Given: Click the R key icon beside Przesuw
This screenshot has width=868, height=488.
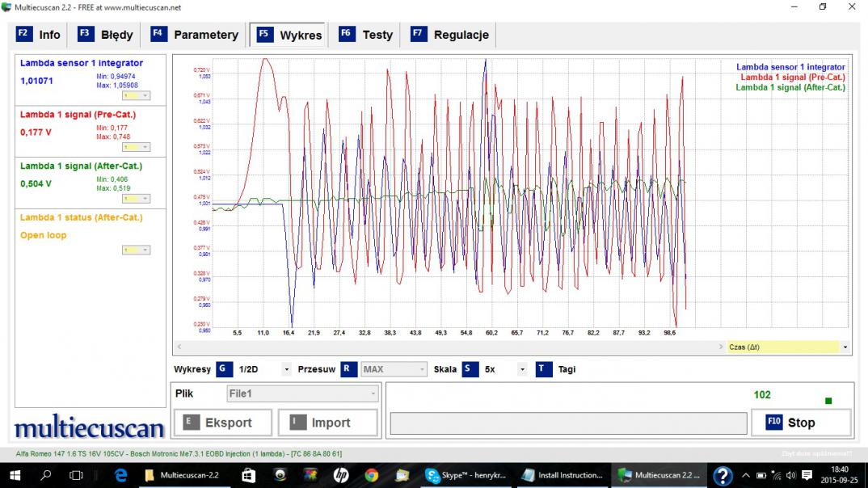Looking at the screenshot, I should pyautogui.click(x=348, y=369).
